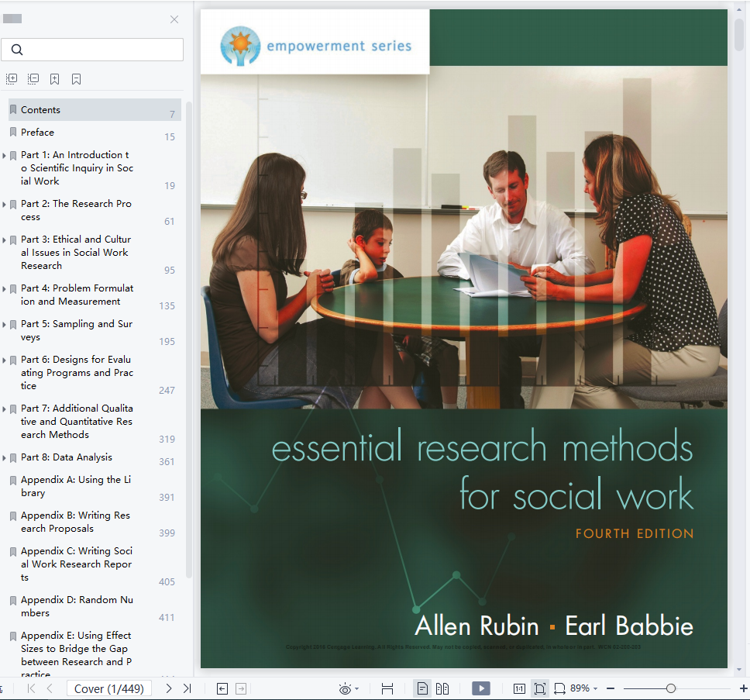Click the zoom slider handle
Viewport: 750px width, 700px height.
coord(671,688)
